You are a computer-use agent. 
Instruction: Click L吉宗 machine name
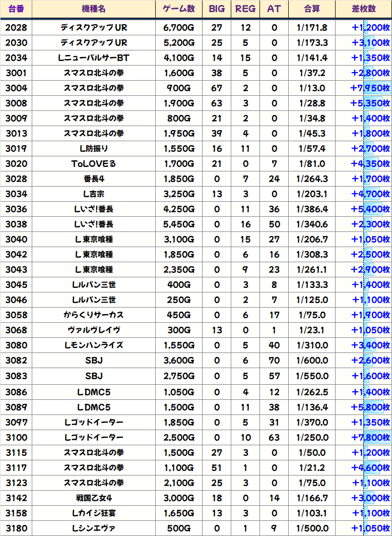(x=94, y=194)
